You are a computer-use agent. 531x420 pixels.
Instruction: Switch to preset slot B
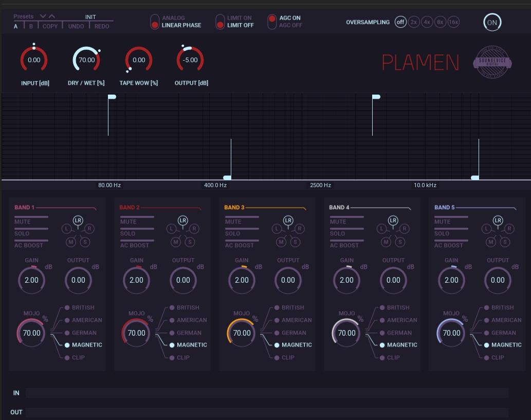(x=31, y=26)
